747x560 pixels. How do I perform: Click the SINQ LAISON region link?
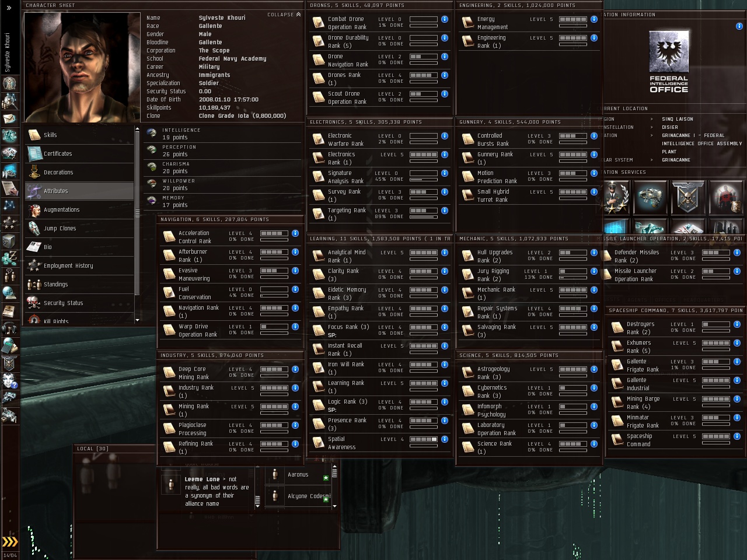pyautogui.click(x=678, y=119)
